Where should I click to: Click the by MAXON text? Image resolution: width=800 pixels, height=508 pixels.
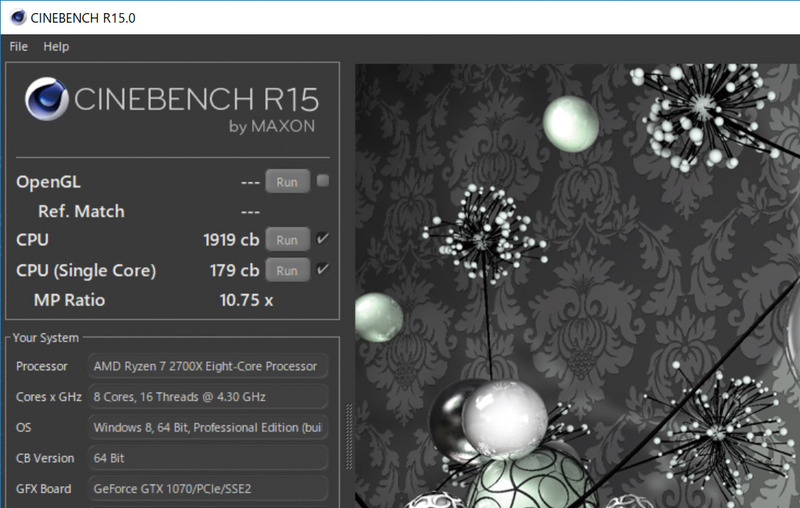[272, 126]
